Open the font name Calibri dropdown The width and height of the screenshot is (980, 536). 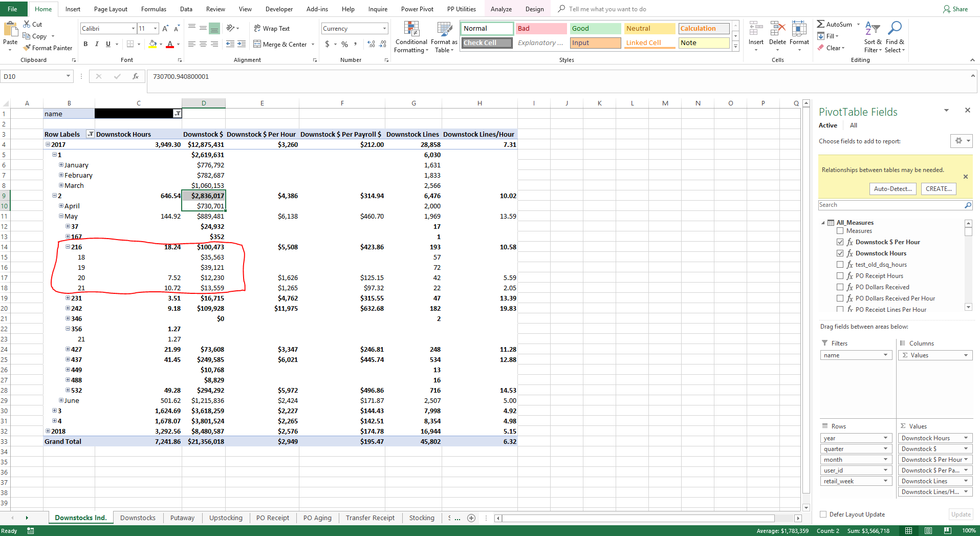[133, 28]
